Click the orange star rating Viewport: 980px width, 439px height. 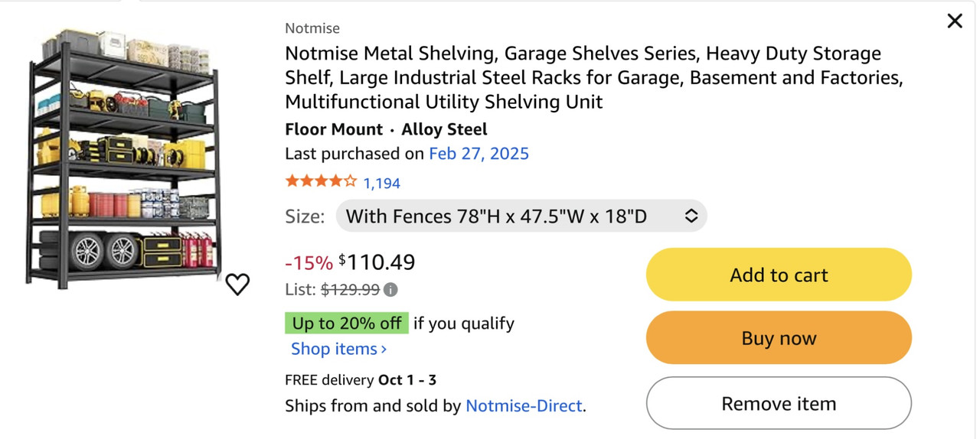click(x=321, y=182)
